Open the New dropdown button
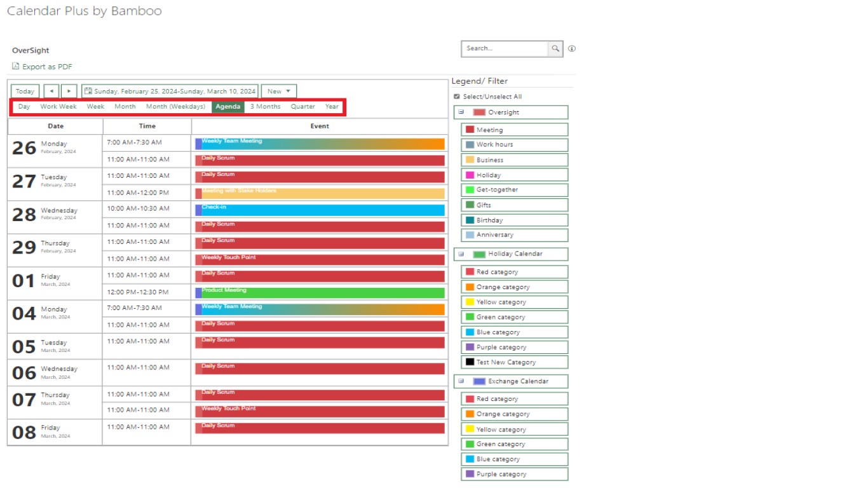 tap(279, 91)
